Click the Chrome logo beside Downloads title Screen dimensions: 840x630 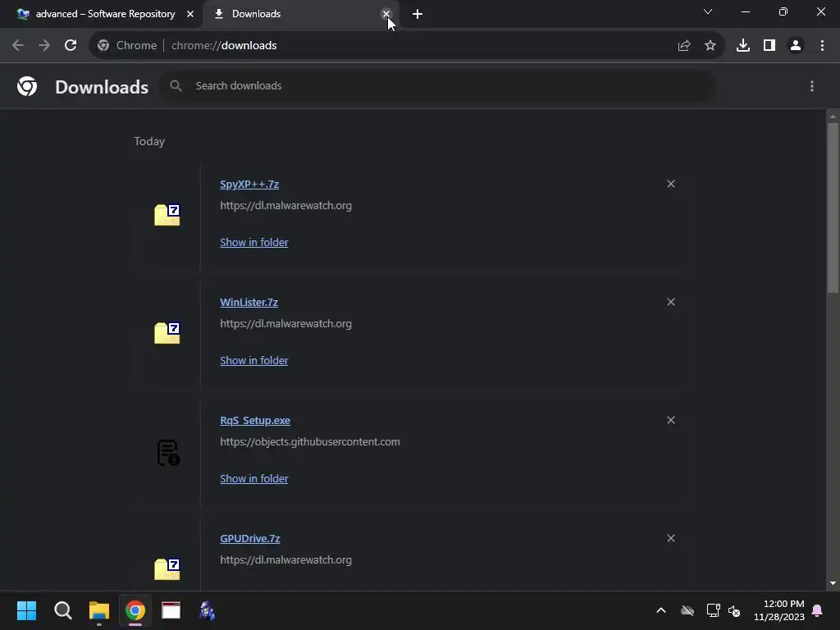coord(27,86)
